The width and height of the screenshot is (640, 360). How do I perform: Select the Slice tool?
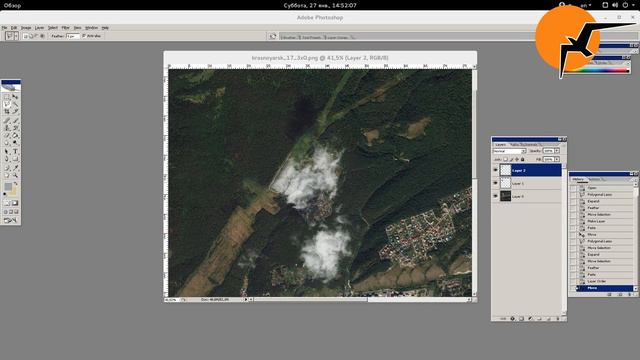pos(16,111)
